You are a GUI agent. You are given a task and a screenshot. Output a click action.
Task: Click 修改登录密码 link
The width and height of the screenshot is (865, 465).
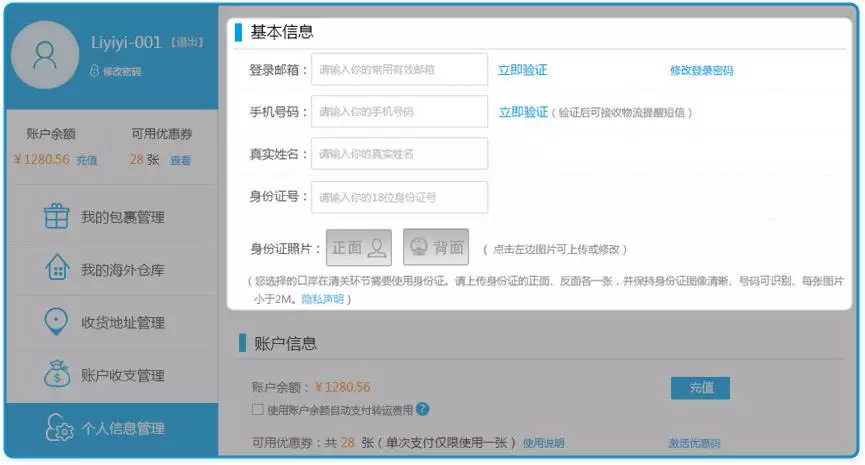click(x=701, y=70)
